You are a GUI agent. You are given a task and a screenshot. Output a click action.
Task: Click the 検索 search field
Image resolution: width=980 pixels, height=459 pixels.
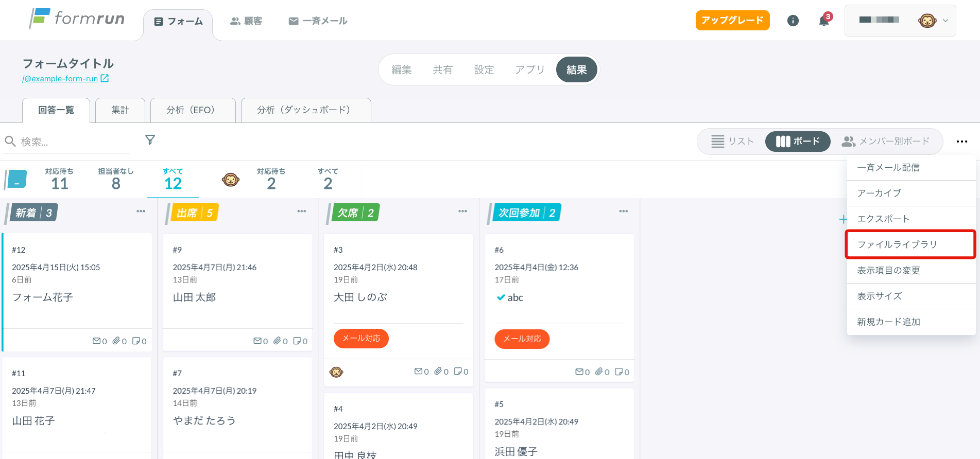click(x=72, y=142)
